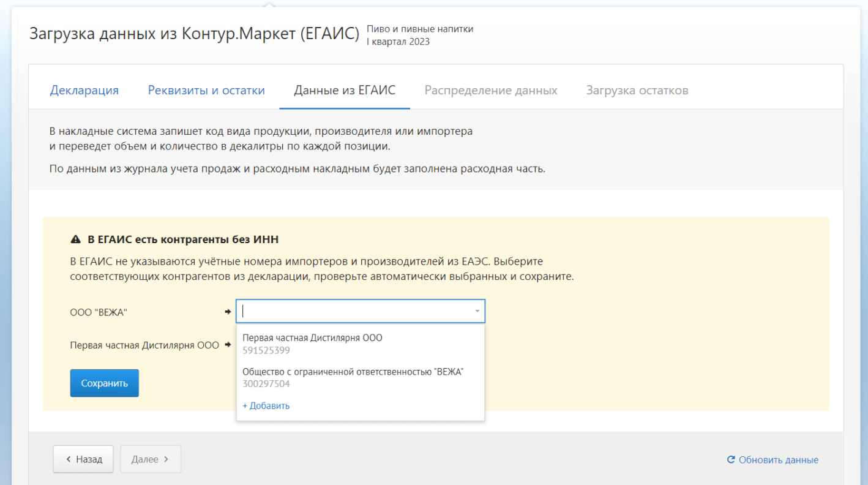This screenshot has width=868, height=485.
Task: Click the I квартал 2023 period text
Action: (398, 42)
